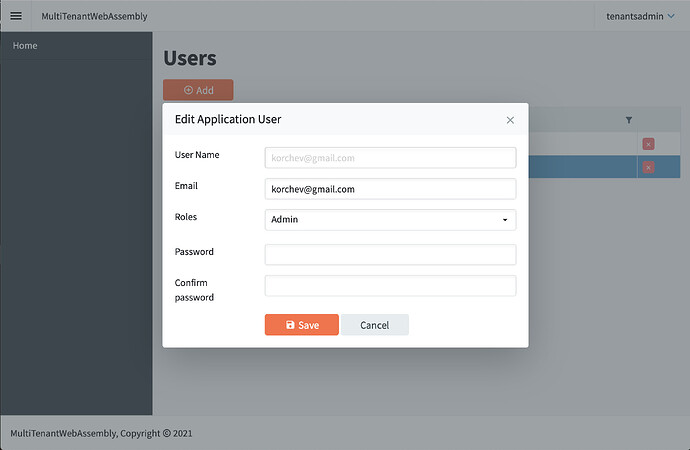This screenshot has height=450, width=690.
Task: Click the Add user button
Action: [x=198, y=90]
